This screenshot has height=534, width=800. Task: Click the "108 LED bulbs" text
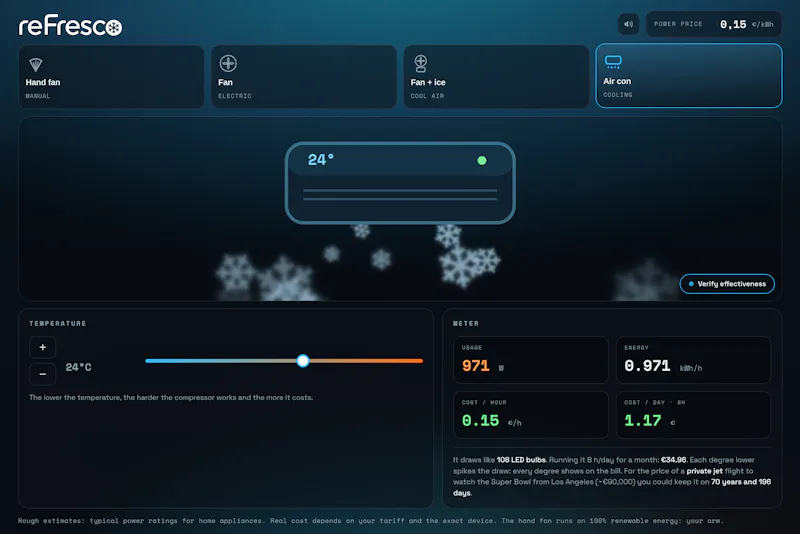point(521,460)
